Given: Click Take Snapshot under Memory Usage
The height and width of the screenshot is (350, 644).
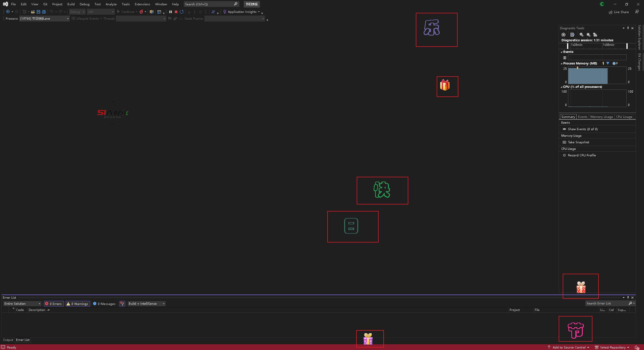Looking at the screenshot, I should click(578, 142).
